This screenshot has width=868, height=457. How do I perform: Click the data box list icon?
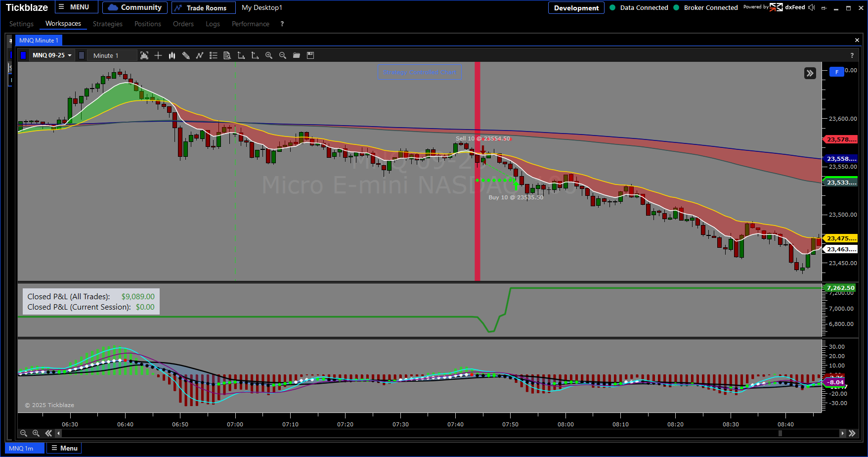click(x=214, y=55)
